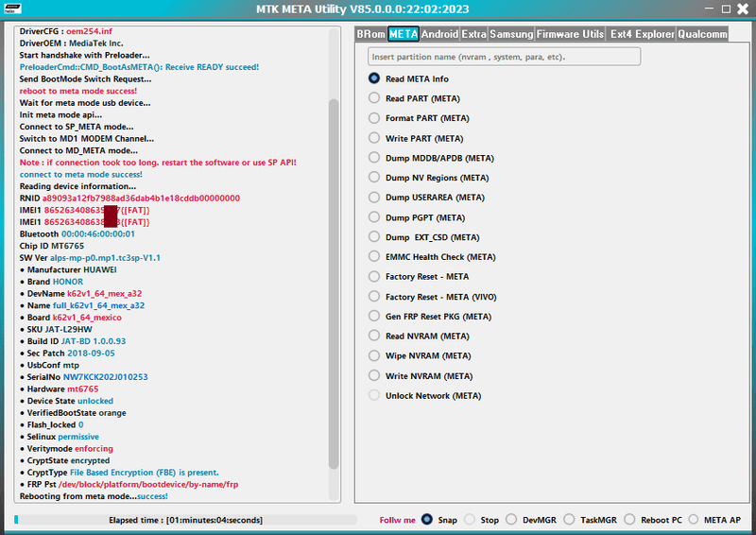Click SerialNo NW7KCK202J010253 value
Image resolution: width=756 pixels, height=535 pixels.
pos(106,377)
